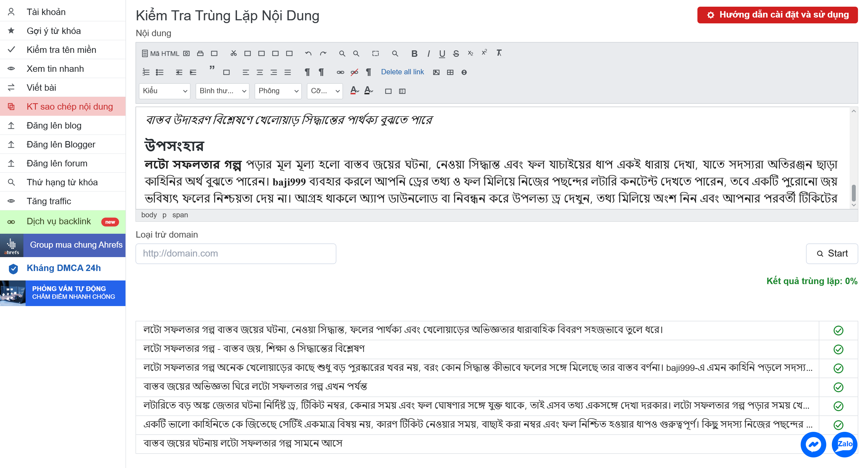This screenshot has width=868, height=468.
Task: Click the preview icon next to Mã HTML
Action: [x=186, y=53]
